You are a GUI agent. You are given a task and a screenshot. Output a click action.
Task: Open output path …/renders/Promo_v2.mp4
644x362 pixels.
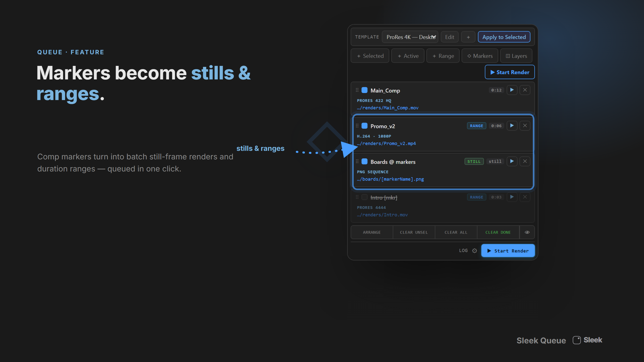pos(386,144)
